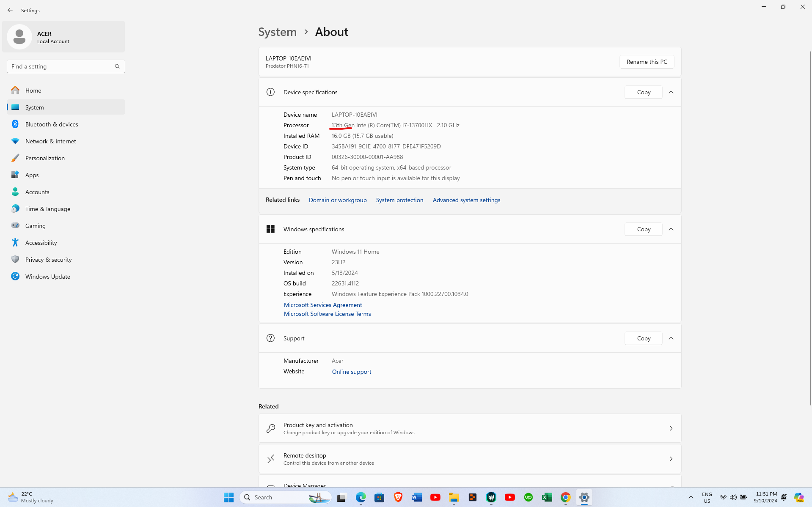This screenshot has width=812, height=507.
Task: Open the clock and date flyout
Action: coord(765,497)
